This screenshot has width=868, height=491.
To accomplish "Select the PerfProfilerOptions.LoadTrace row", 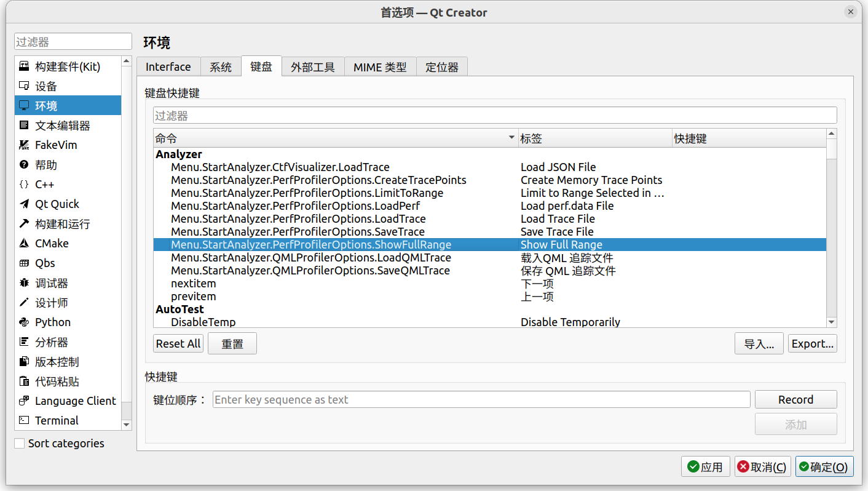I will pos(490,219).
